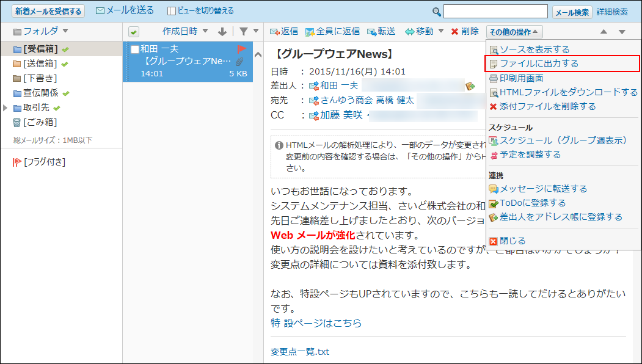Click the info icon in HTML mail notice
The height and width of the screenshot is (364, 642).
pyautogui.click(x=279, y=145)
